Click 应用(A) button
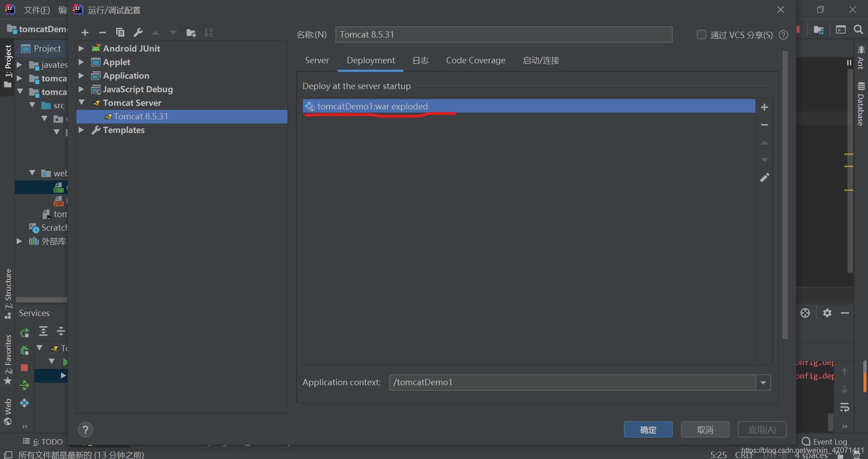This screenshot has height=459, width=868. click(x=762, y=430)
